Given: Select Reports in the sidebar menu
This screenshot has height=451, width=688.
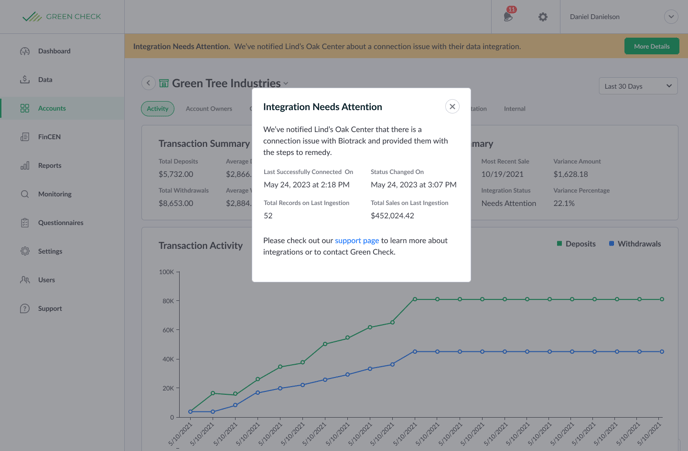Looking at the screenshot, I should click(50, 165).
